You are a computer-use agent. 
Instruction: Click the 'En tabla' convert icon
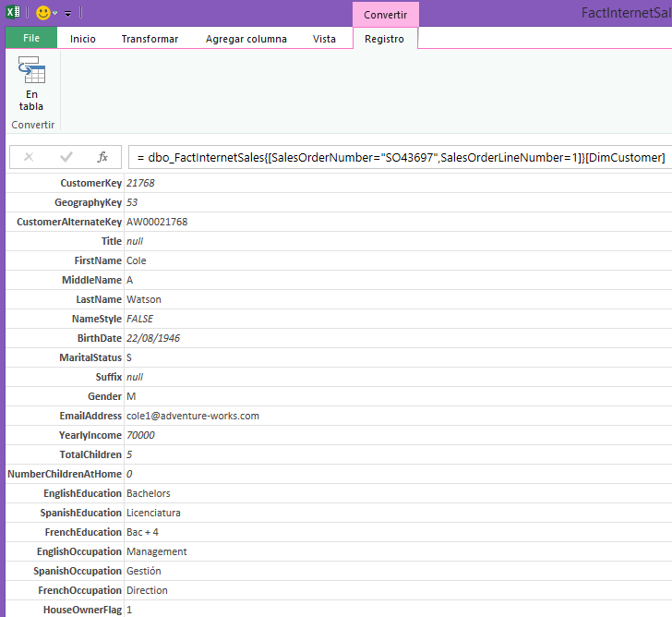[x=31, y=83]
